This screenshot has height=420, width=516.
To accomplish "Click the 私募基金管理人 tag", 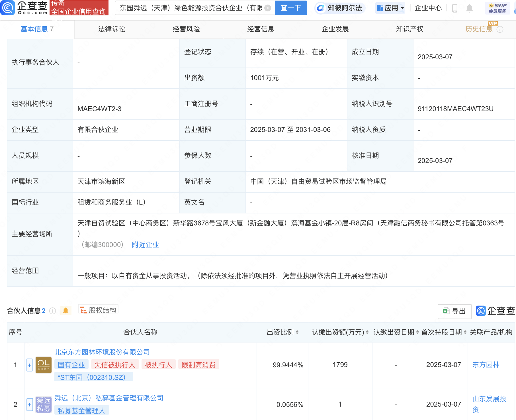I will tap(81, 411).
